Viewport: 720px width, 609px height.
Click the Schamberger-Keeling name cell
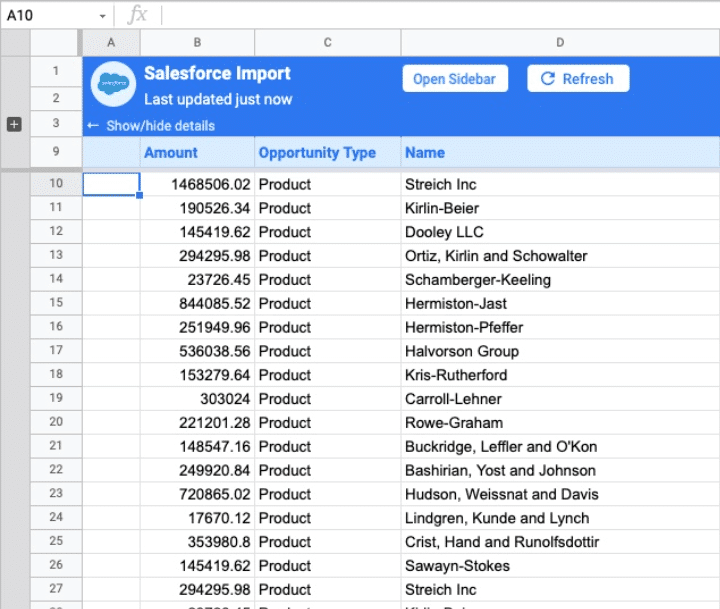[560, 280]
